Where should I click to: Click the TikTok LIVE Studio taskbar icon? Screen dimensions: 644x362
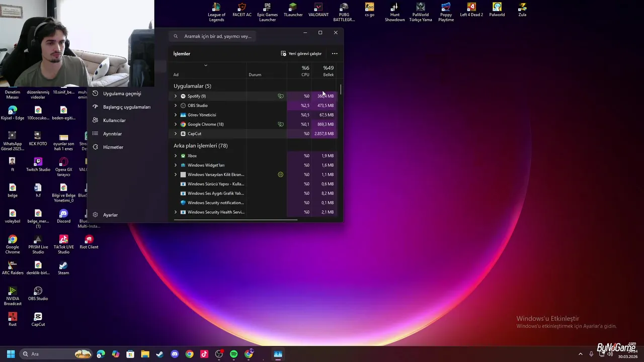[204, 354]
